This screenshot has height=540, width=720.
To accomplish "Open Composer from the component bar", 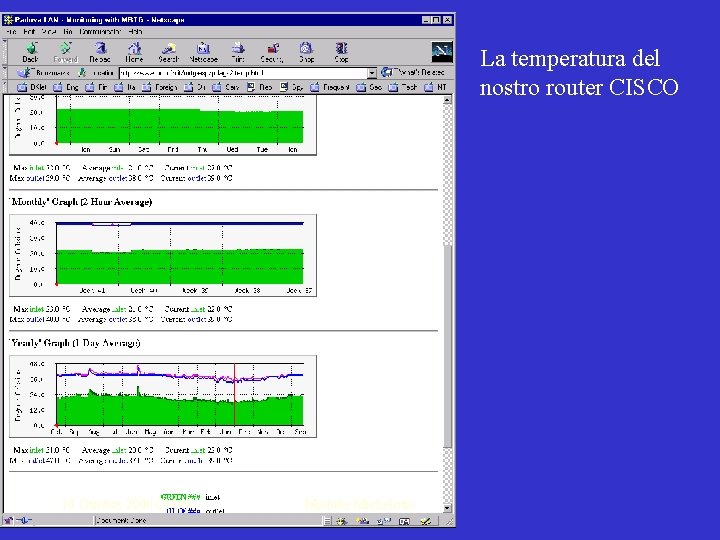I will [426, 521].
